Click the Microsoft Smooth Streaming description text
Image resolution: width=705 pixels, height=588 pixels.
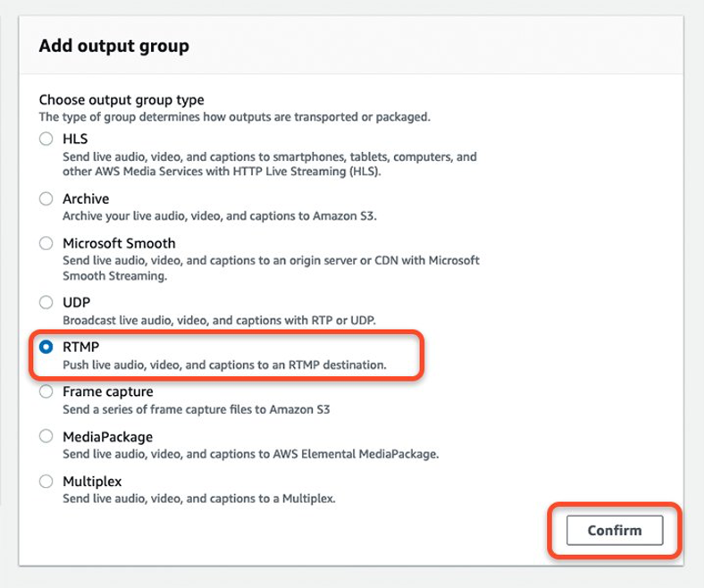pos(271,267)
